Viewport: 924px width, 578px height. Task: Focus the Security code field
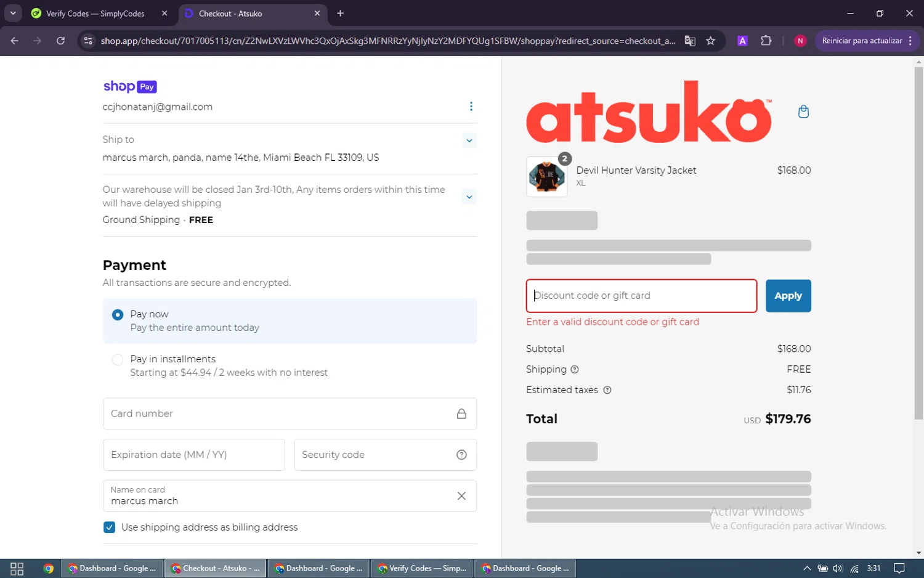point(385,455)
